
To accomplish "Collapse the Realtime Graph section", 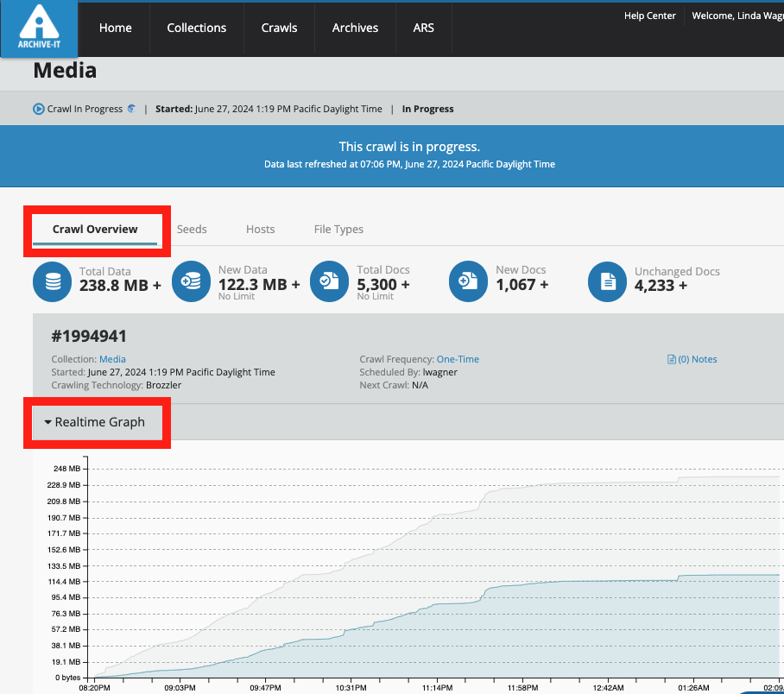I will click(95, 422).
